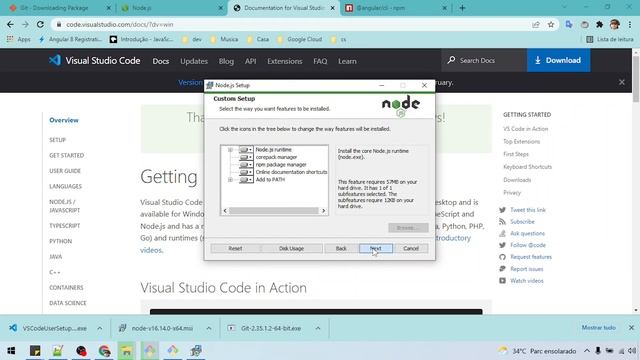
Task: Open Lista de leitura reading list
Action: click(610, 39)
